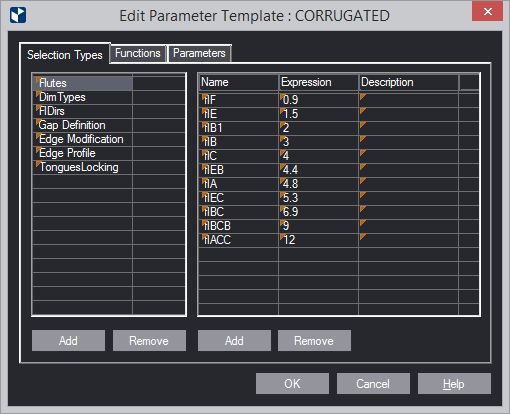This screenshot has height=414, width=510.
Task: Add a new selection type
Action: [x=68, y=341]
